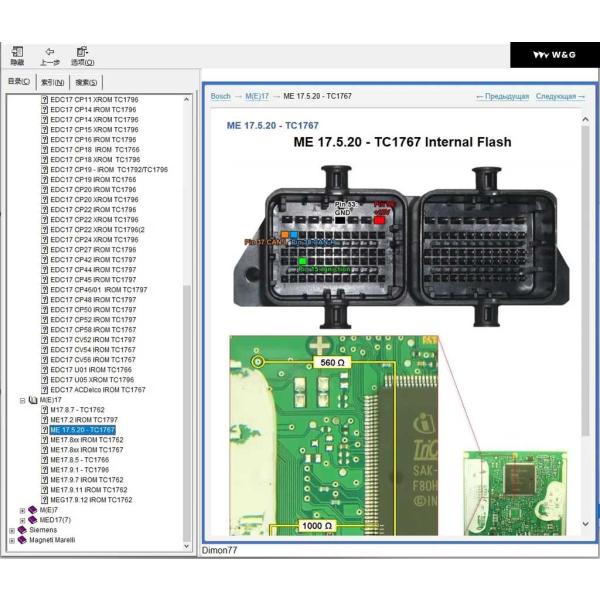Click the Siemens purple book icon
Viewport: 600px width, 600px height.
22,530
